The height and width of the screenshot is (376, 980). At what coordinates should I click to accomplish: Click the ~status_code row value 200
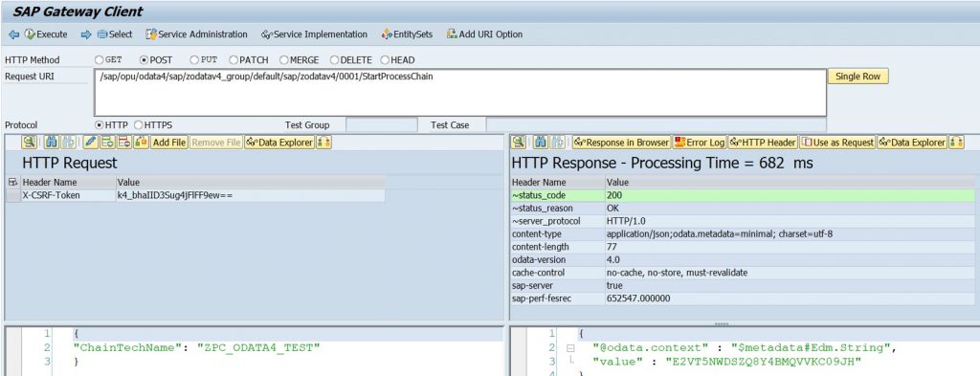tap(613, 195)
